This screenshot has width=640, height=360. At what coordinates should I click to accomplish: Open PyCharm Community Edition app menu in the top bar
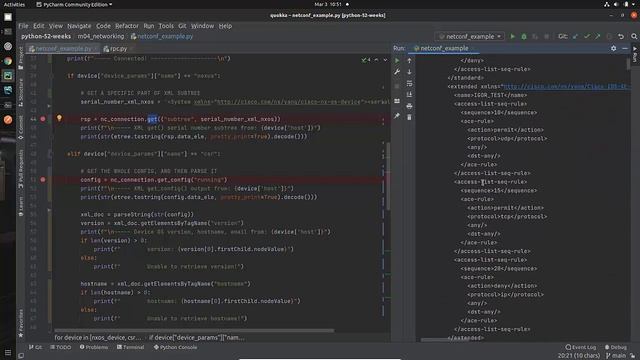[74, 4]
